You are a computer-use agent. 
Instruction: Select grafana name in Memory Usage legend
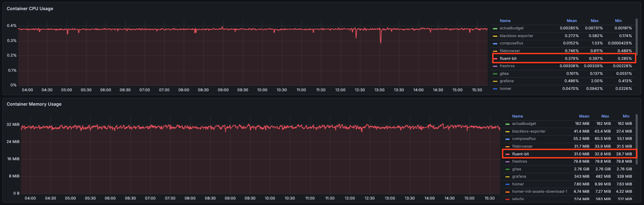pyautogui.click(x=519, y=176)
